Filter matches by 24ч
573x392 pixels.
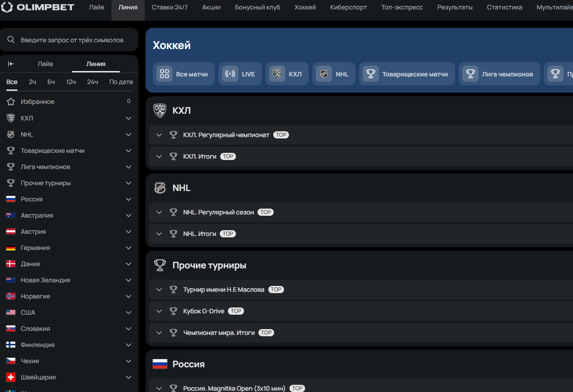click(93, 82)
